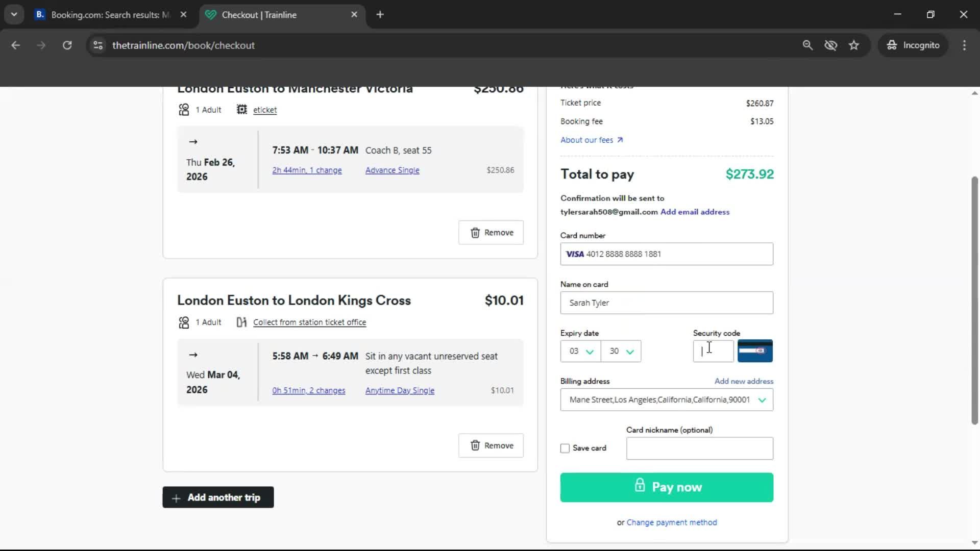Screen dimensions: 980x551
Task: Reload the checkout page
Action: 67,45
